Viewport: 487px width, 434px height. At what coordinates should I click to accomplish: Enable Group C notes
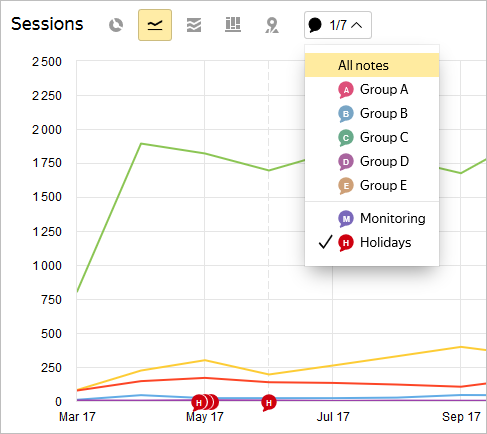pos(372,137)
